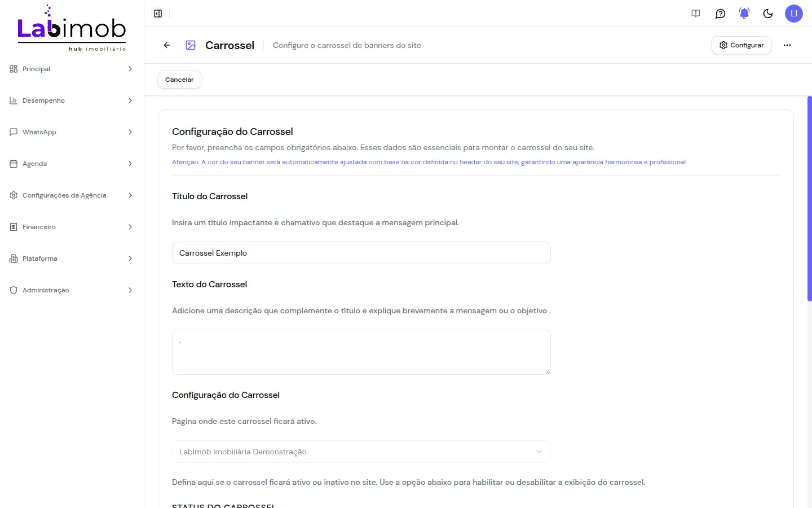Open the Principal sidebar menu item
Viewport: 812px width, 508px height.
72,69
